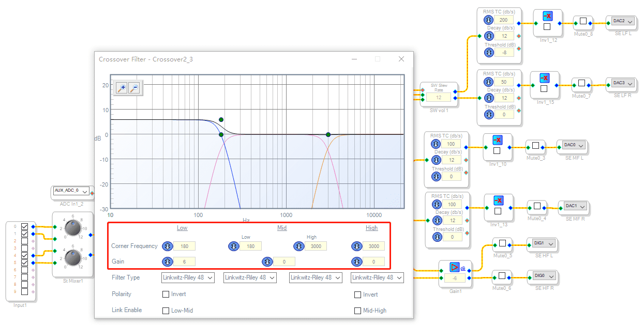Click the SW Slew Rate stepper icon
644x325 pixels.
[x=439, y=97]
